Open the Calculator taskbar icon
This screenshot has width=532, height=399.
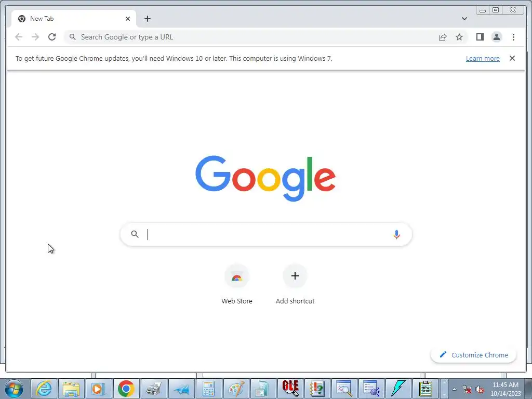click(209, 389)
